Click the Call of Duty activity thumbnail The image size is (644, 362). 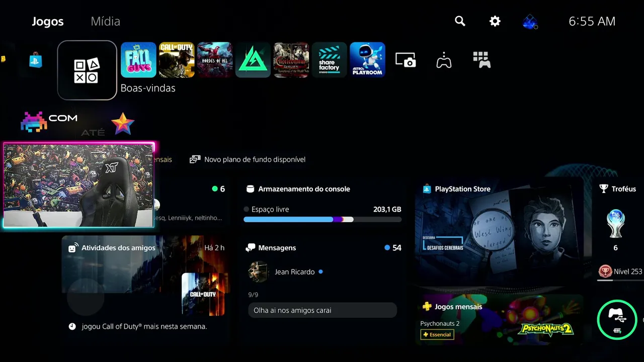203,294
